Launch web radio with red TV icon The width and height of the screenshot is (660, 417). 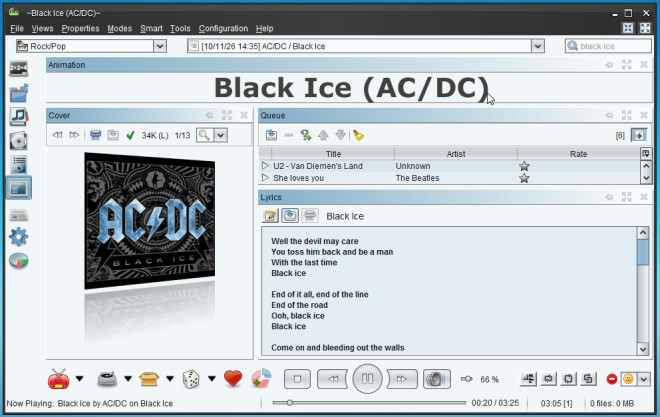click(59, 379)
